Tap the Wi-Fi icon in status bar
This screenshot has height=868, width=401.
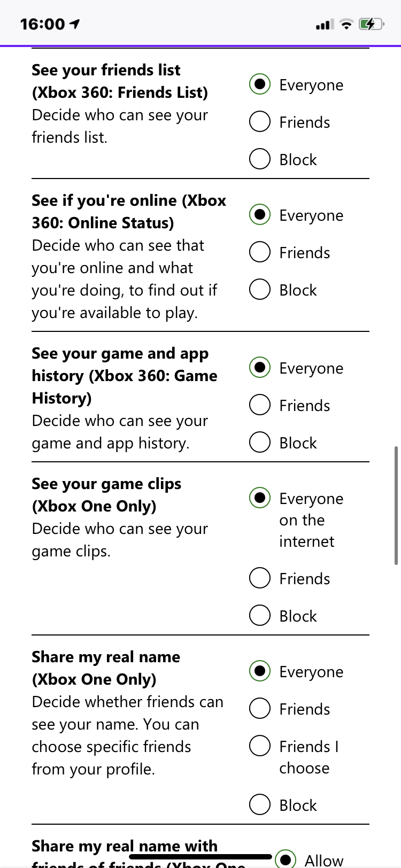(346, 24)
